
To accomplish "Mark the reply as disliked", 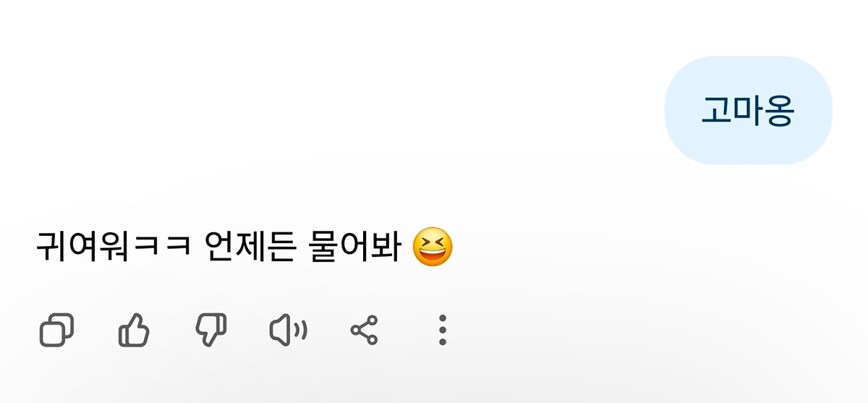I will [211, 331].
